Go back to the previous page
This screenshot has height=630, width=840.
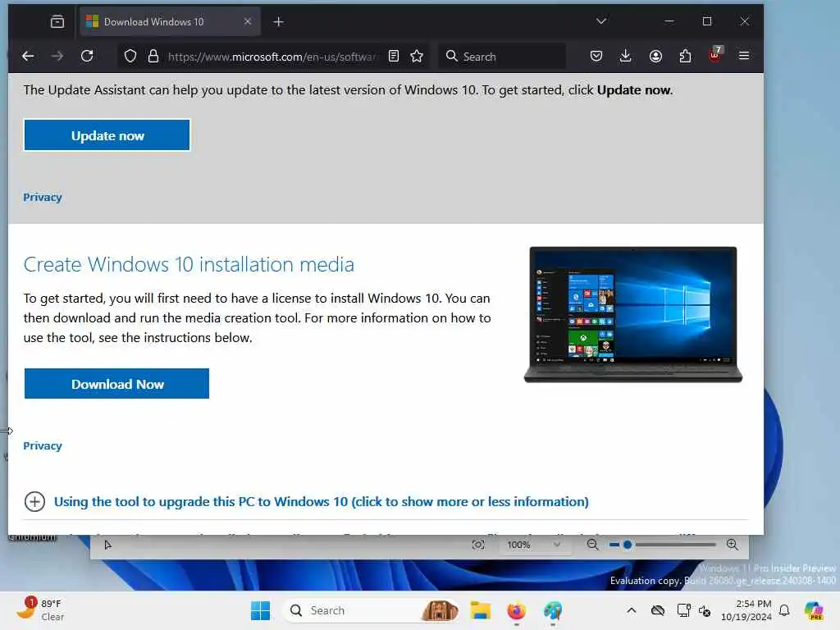(x=28, y=56)
